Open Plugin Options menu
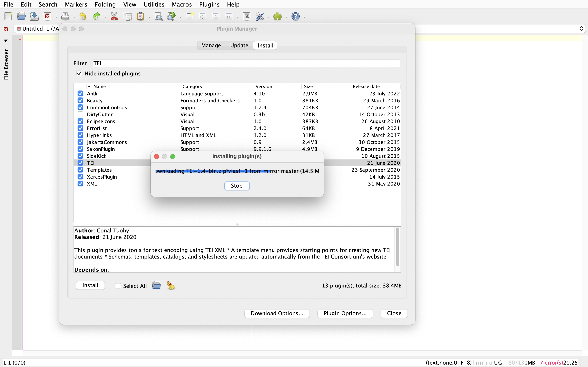Viewport: 588px width, 367px height. 345,313
